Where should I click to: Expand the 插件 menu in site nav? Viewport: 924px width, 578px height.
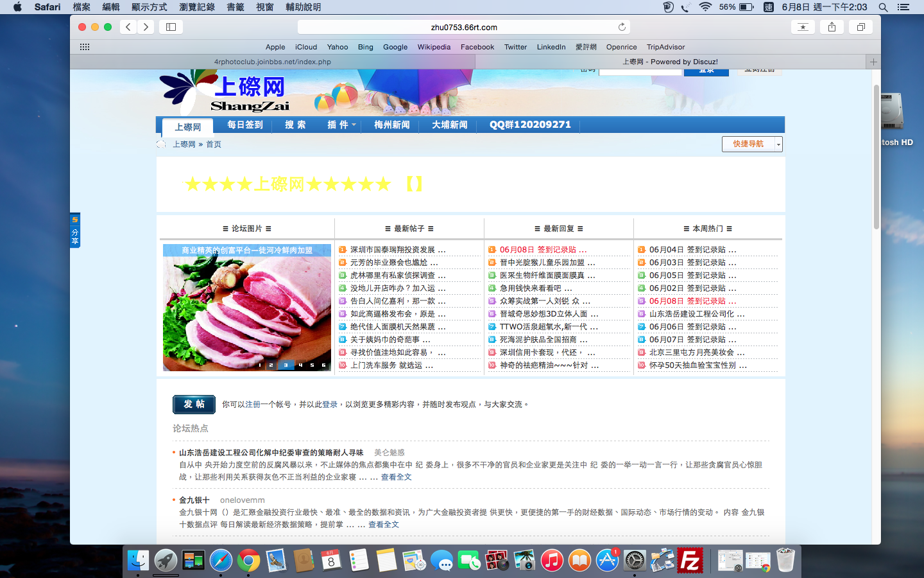341,125
